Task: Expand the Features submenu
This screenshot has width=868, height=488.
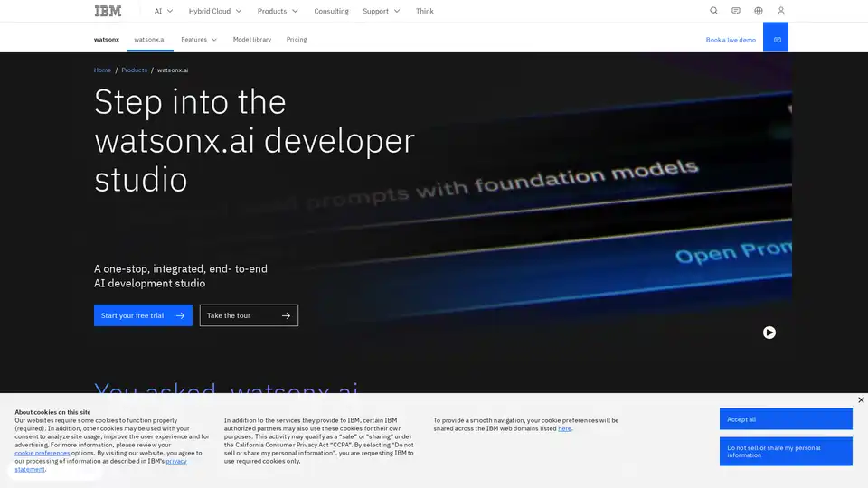Action: coord(199,40)
